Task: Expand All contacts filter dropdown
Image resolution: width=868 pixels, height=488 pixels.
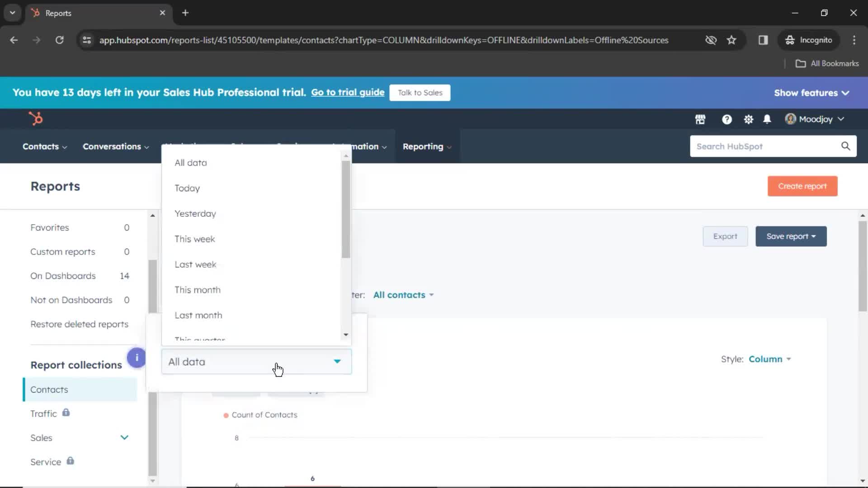Action: click(x=403, y=294)
